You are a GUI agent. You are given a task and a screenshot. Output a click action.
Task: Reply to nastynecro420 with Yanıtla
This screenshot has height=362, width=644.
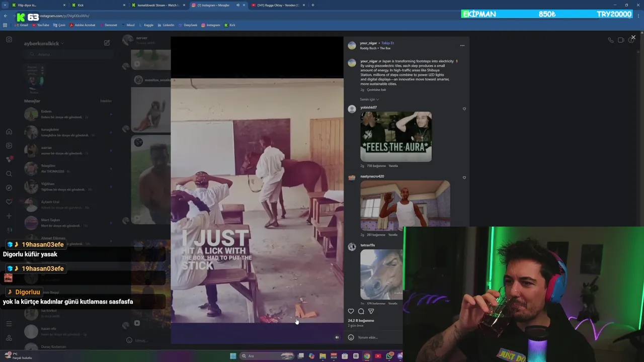click(x=393, y=235)
